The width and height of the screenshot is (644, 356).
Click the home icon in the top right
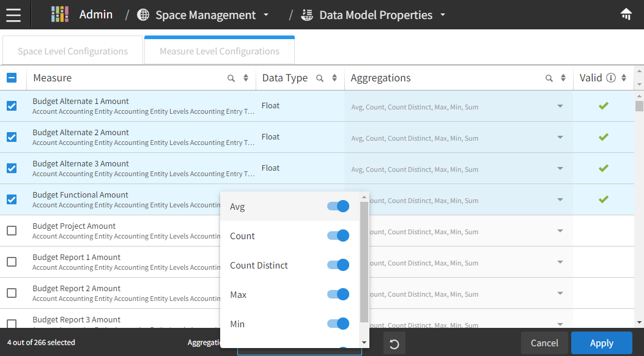tap(625, 13)
